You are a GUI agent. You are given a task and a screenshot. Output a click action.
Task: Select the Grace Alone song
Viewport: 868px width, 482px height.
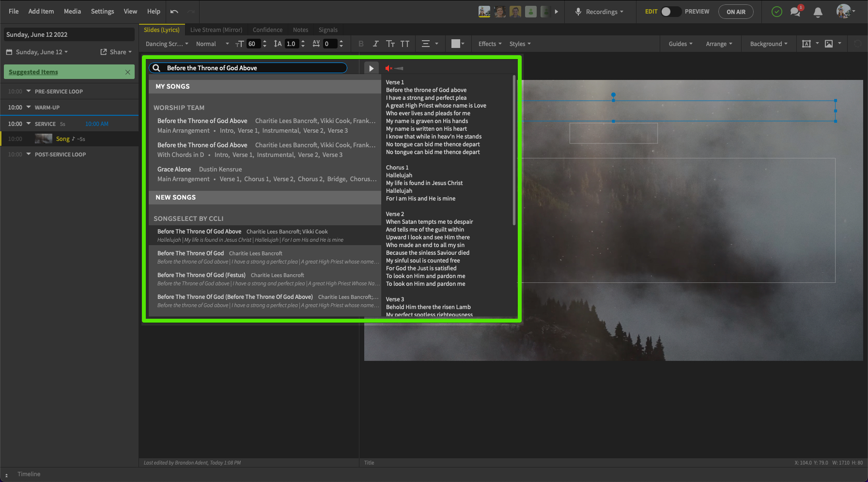click(x=265, y=174)
